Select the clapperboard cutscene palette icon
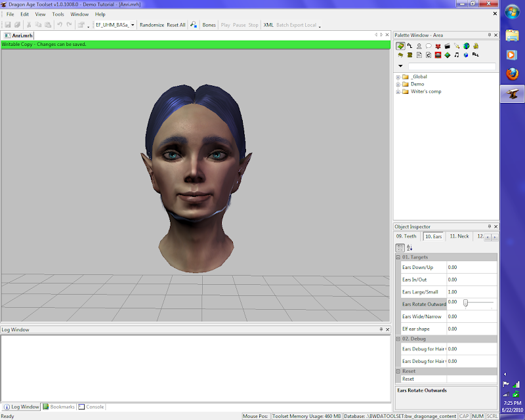The height and width of the screenshot is (420, 525). pyautogui.click(x=447, y=46)
